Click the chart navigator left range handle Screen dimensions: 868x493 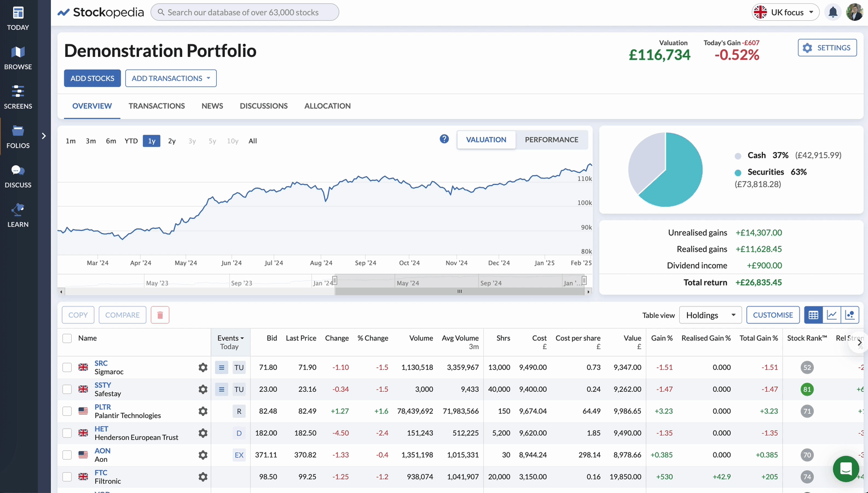pyautogui.click(x=334, y=281)
